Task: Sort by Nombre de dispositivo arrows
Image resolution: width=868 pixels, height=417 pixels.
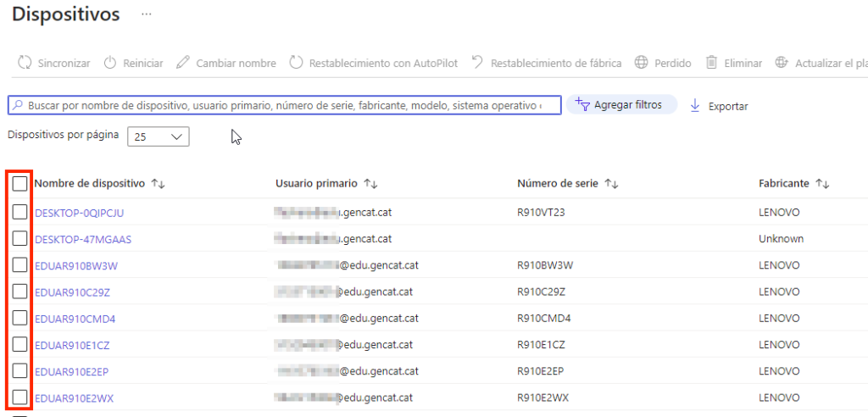Action: click(x=159, y=184)
